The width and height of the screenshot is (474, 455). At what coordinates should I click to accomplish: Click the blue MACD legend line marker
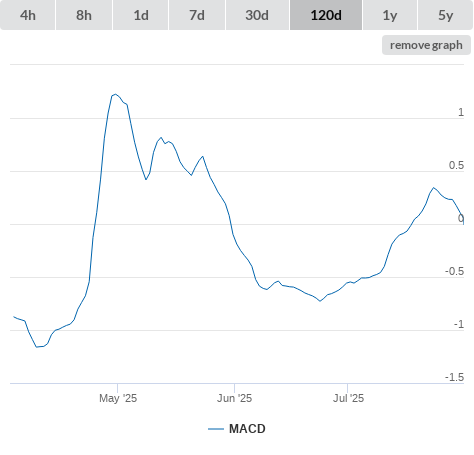pos(216,429)
